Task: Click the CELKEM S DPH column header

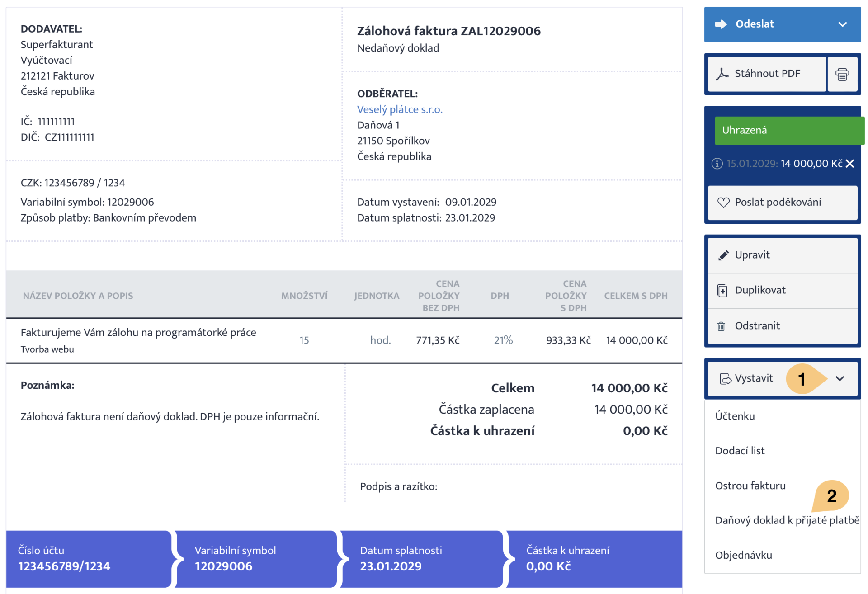Action: coord(636,296)
